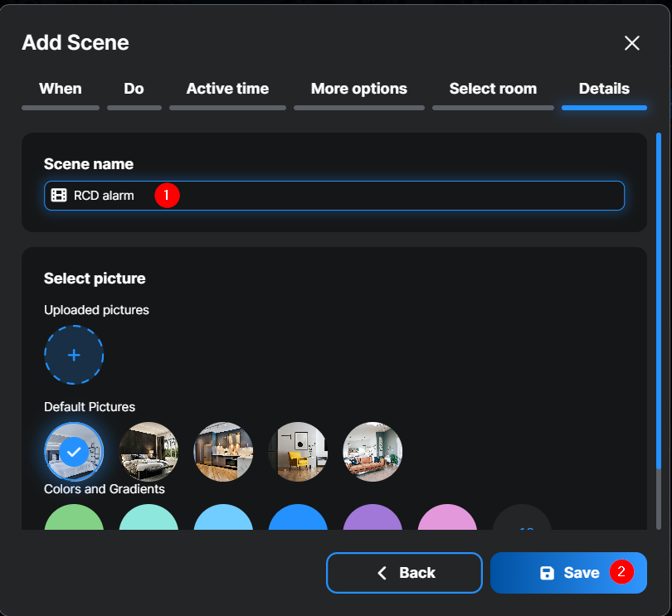Click the Scene name input field
The height and width of the screenshot is (616, 672).
tap(373, 196)
